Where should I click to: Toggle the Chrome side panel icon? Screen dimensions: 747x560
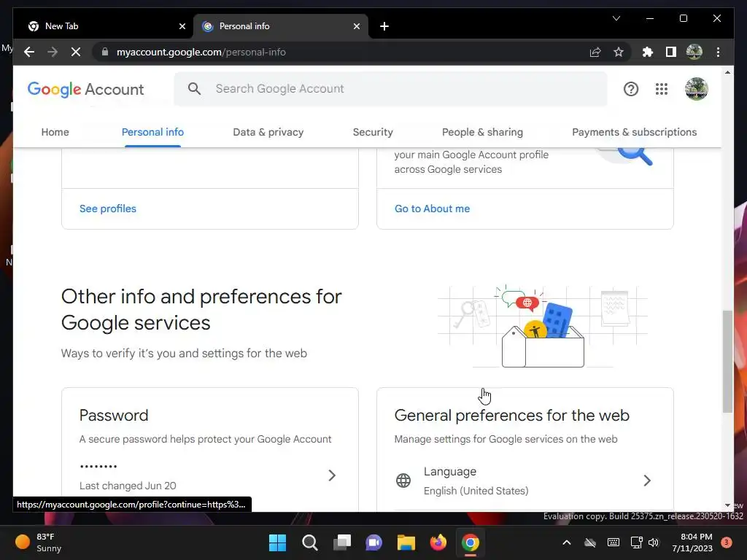[x=671, y=52]
